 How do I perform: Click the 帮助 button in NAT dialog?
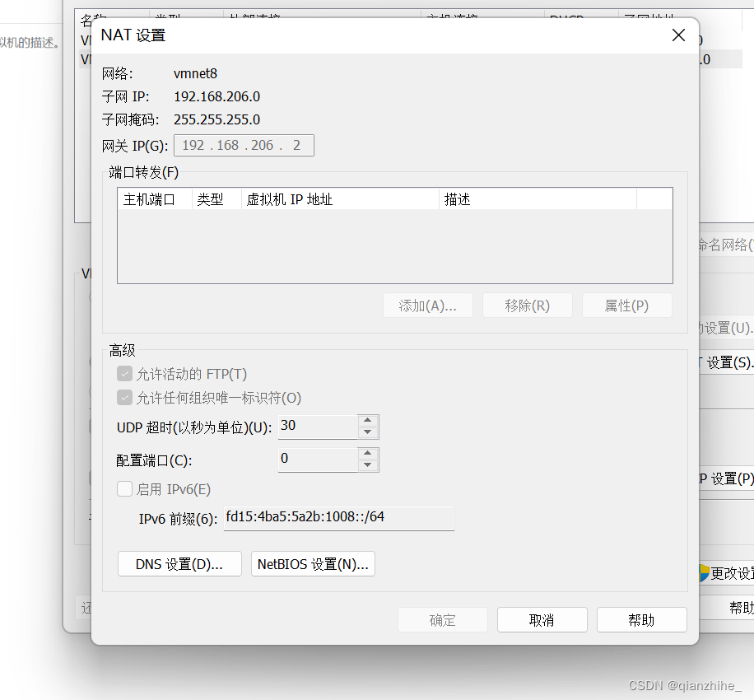coord(641,619)
